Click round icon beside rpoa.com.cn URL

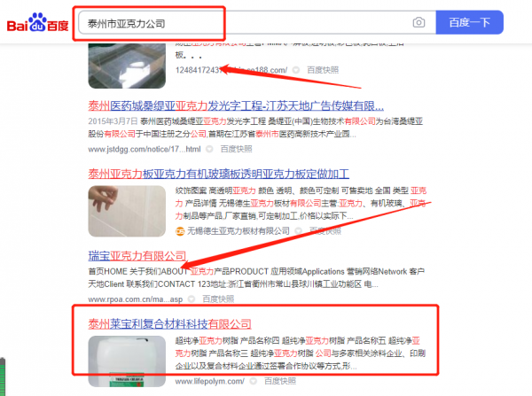tap(192, 299)
